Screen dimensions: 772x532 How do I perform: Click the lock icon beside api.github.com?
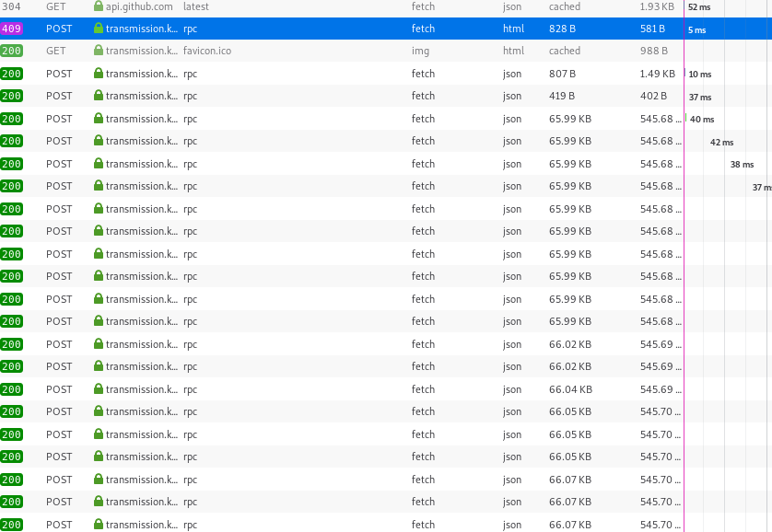click(x=99, y=6)
